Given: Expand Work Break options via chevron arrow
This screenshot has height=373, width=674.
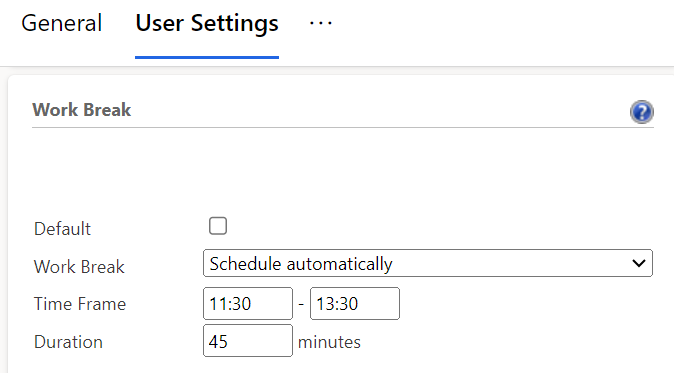Looking at the screenshot, I should pos(639,263).
